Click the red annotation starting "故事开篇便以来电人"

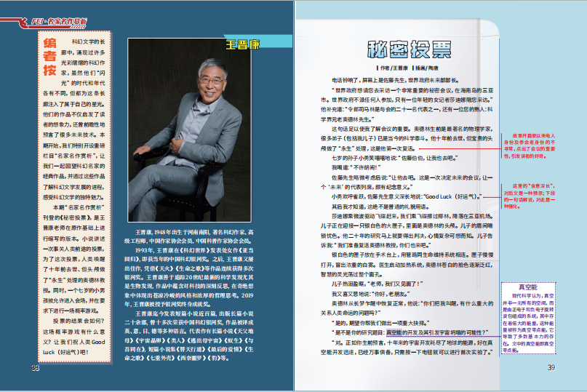pyautogui.click(x=530, y=146)
